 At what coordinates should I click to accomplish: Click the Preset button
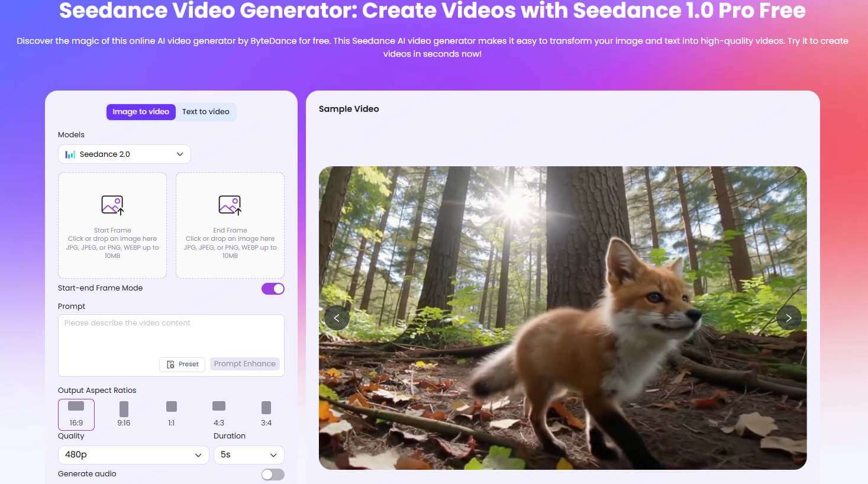coord(182,364)
